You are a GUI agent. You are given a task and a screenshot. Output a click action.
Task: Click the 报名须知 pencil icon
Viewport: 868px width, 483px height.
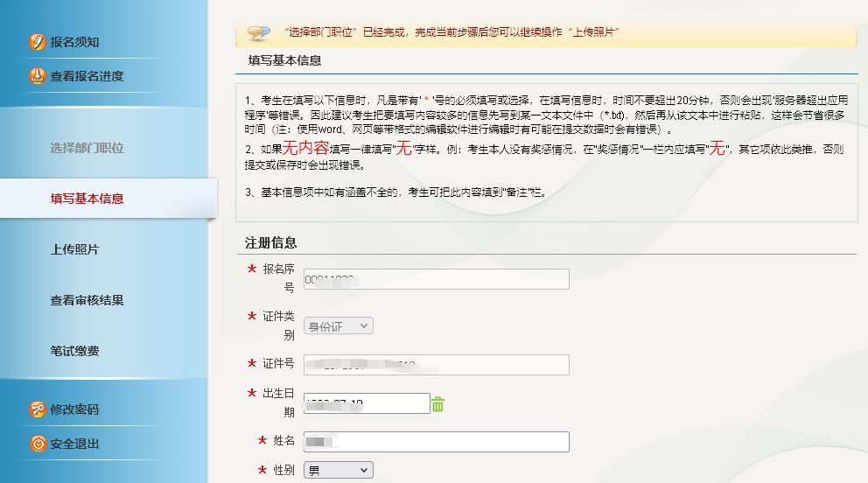[37, 41]
